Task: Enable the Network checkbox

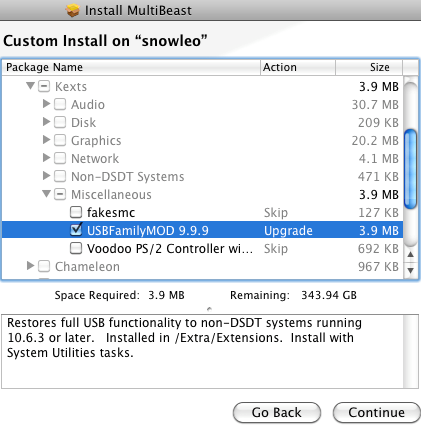Action: tap(60, 158)
